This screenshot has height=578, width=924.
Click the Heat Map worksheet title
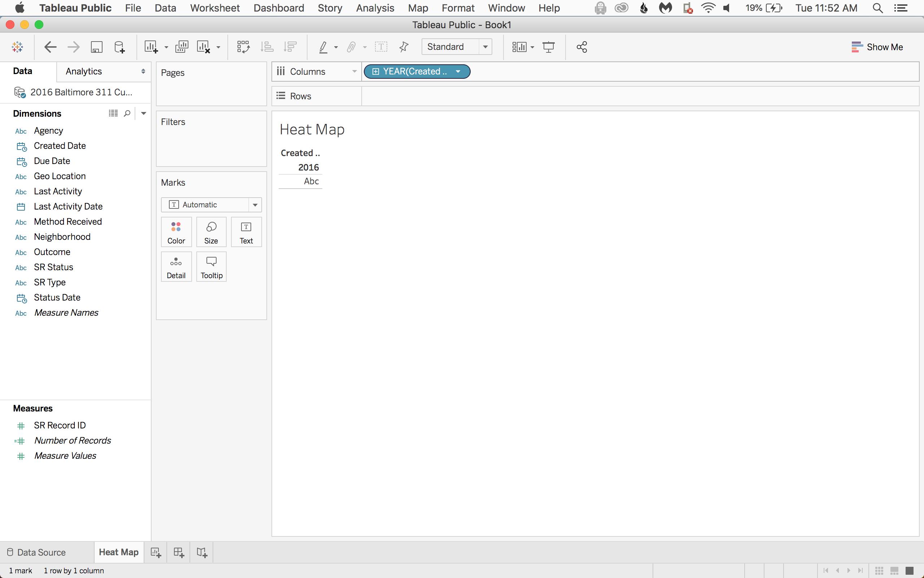pyautogui.click(x=312, y=130)
